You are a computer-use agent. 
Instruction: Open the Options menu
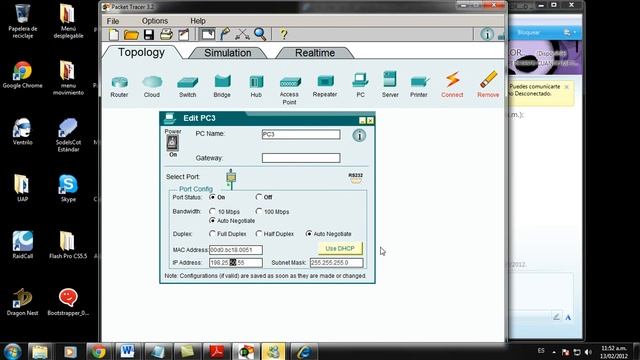pos(155,21)
